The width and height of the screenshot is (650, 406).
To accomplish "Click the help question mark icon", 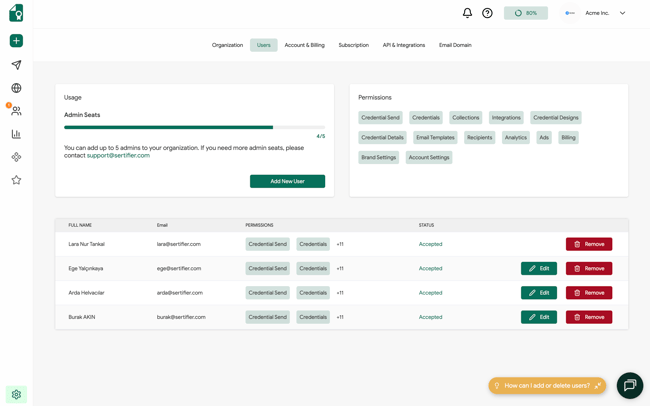I will pos(487,13).
